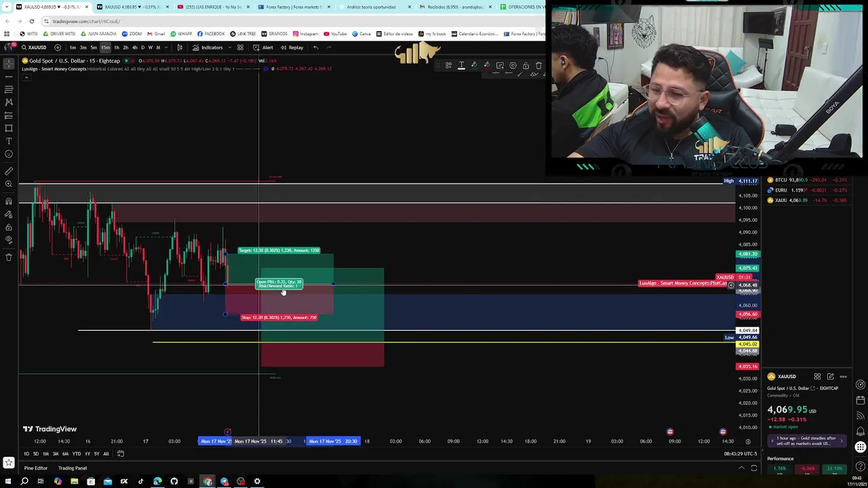Open the go to date calendar icon

pyautogui.click(x=121, y=454)
